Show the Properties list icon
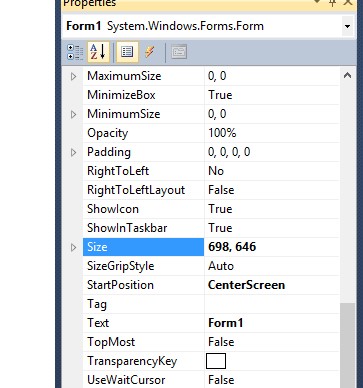This screenshot has width=363, height=388. (127, 52)
